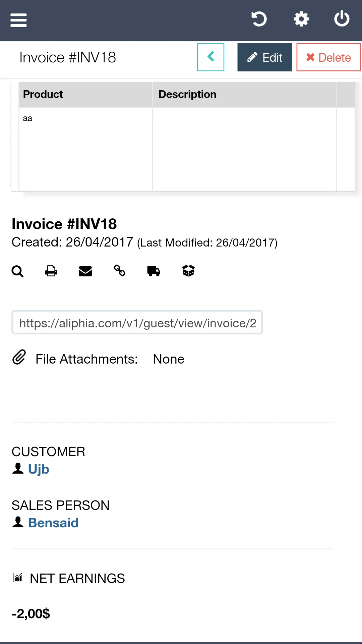Preview invoice with magnifier icon
The height and width of the screenshot is (644, 362).
pos(17,271)
